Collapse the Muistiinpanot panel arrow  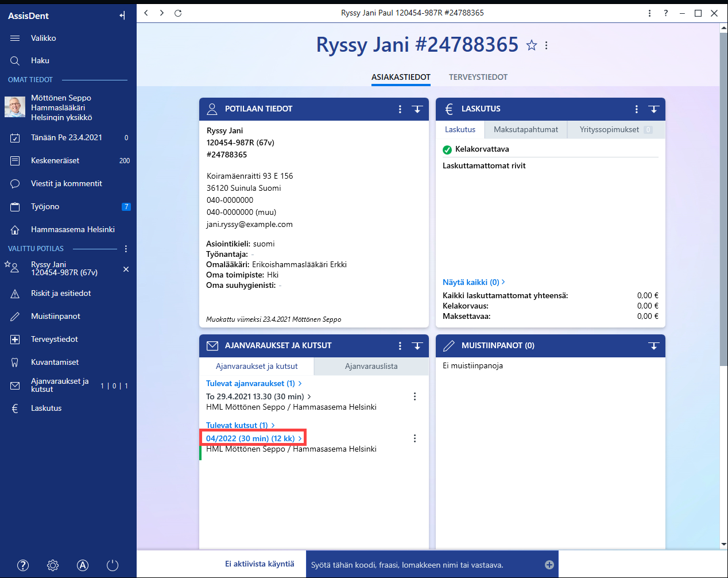pos(654,346)
